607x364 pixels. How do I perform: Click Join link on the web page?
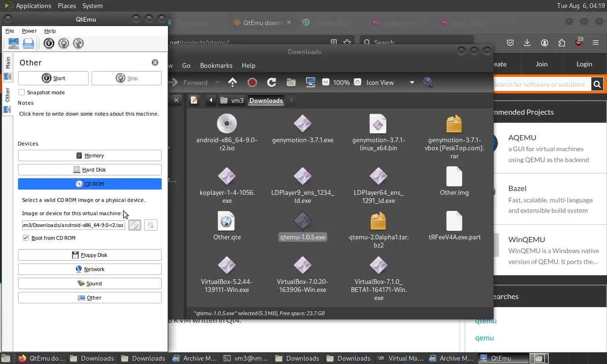(542, 64)
